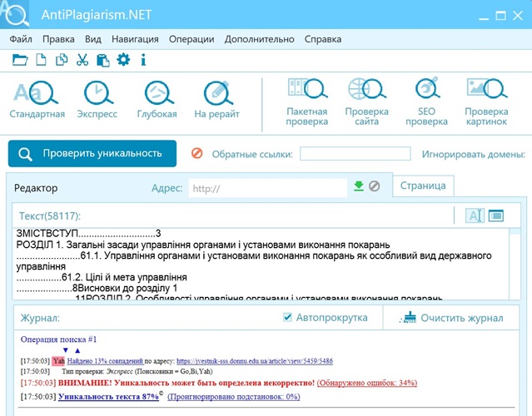Click the AntiPlagiarism.NET logo icon
532x416 pixels.
[x=15, y=14]
